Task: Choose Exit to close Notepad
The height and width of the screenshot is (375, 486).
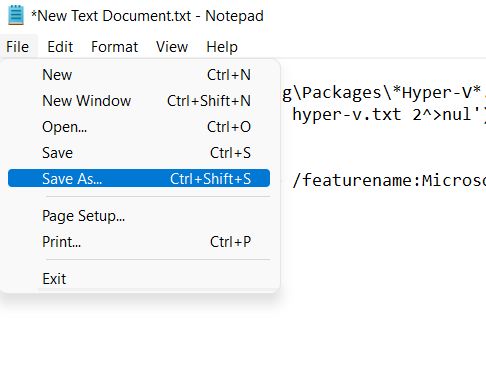Action: [139, 279]
